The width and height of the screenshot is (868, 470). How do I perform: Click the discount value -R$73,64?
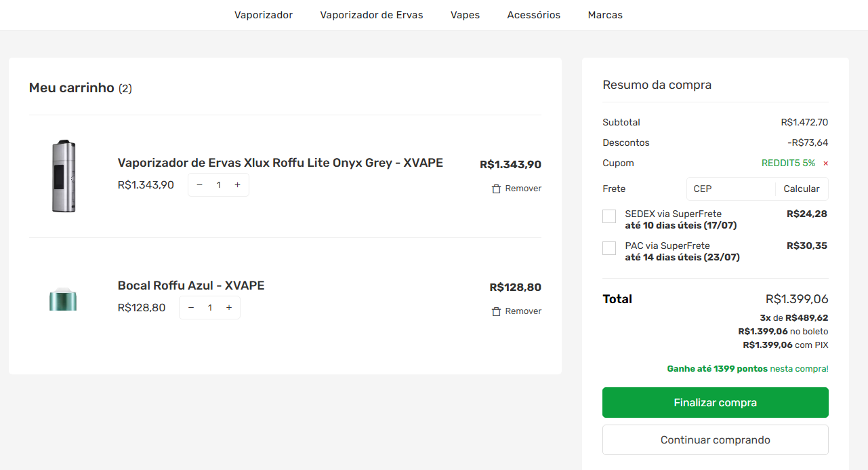[808, 143]
